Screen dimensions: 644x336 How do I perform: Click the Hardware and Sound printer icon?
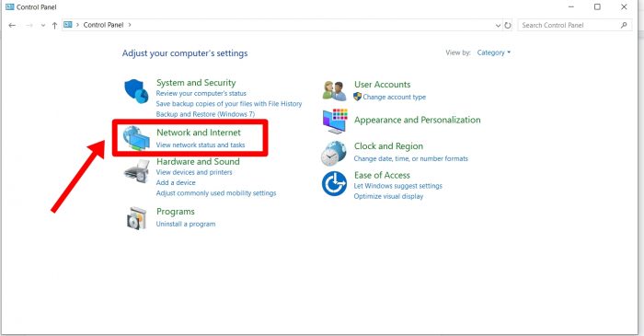137,171
